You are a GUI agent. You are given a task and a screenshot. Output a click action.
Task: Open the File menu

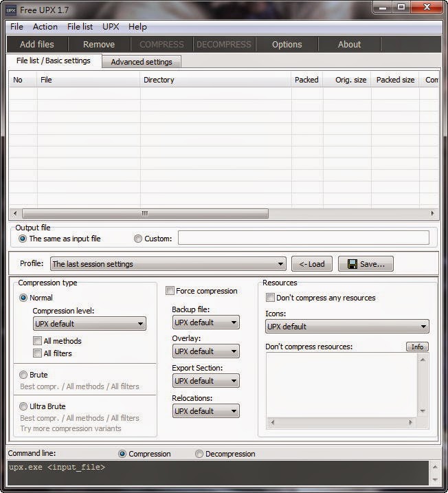click(16, 27)
